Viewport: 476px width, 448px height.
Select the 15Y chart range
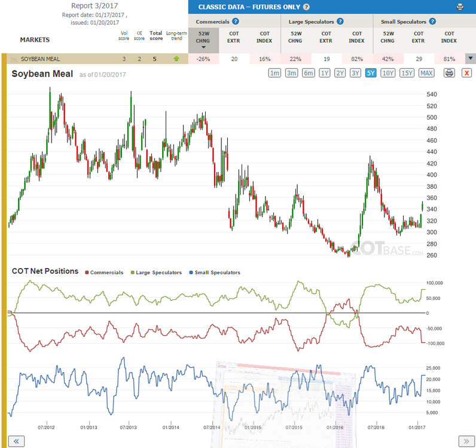(407, 73)
